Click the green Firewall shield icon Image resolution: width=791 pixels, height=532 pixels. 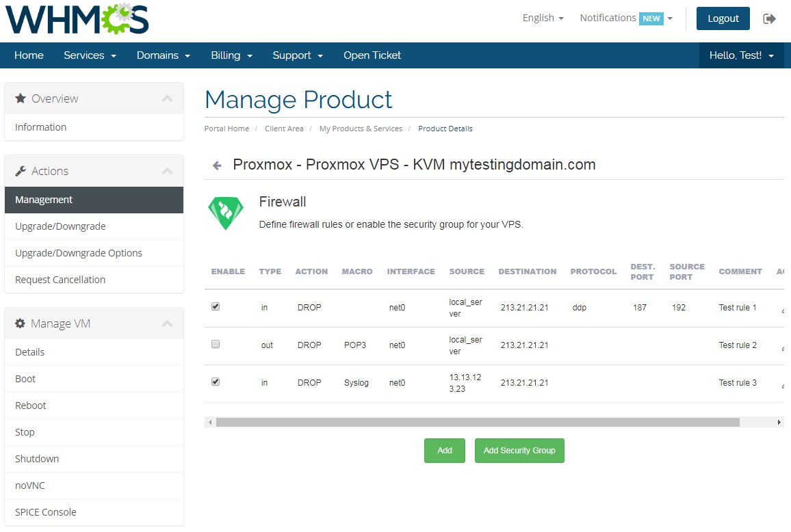point(226,213)
